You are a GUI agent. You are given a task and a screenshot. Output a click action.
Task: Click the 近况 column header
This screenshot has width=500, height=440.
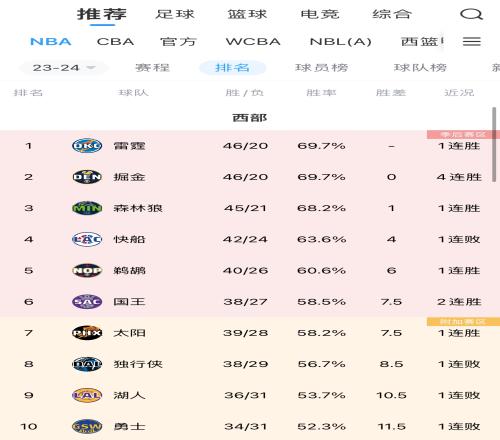tap(459, 92)
